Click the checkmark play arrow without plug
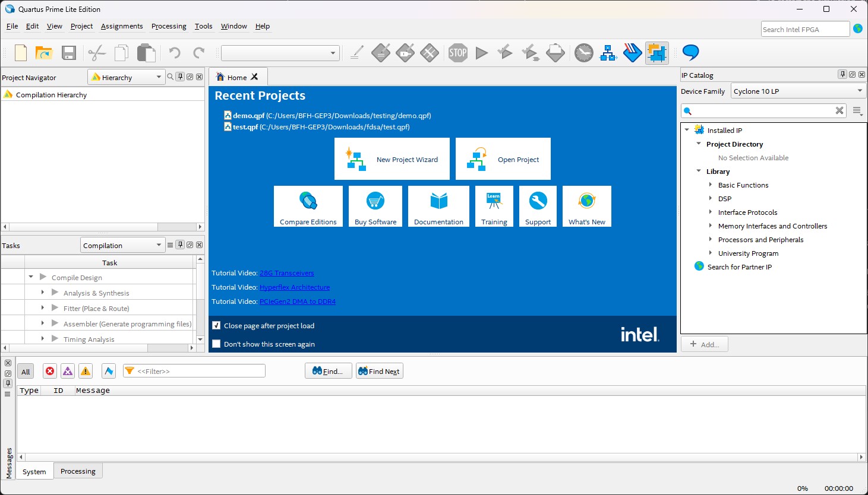 (505, 53)
